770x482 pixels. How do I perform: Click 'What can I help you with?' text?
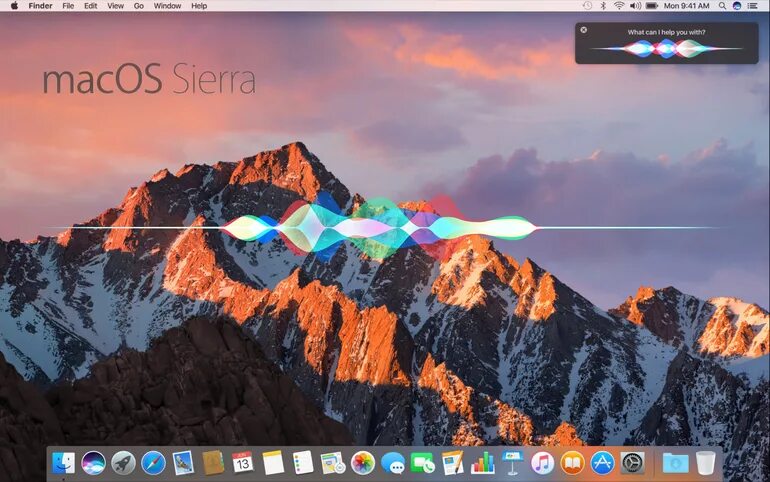pyautogui.click(x=666, y=32)
